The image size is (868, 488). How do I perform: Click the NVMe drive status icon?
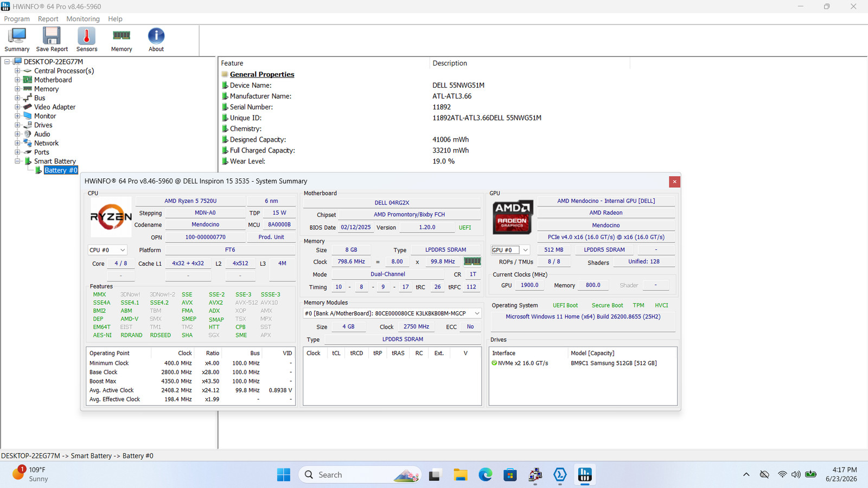[494, 363]
